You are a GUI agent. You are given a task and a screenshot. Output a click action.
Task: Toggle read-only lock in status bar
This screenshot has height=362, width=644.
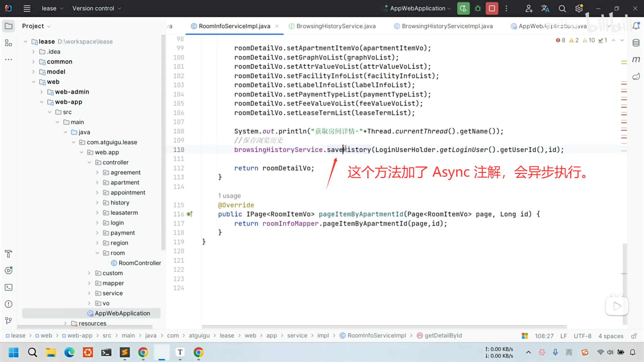coord(634,336)
